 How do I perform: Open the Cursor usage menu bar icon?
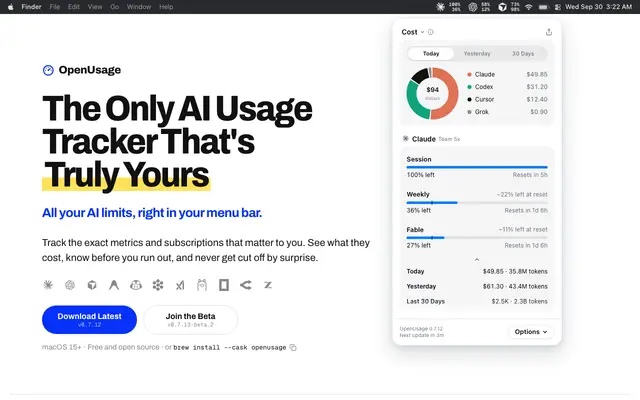point(502,7)
